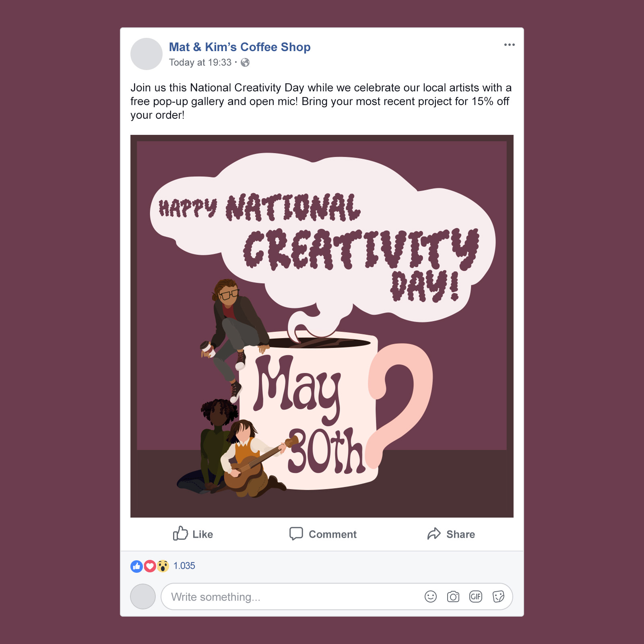
Task: View the 1.035 reactions count
Action: [x=184, y=566]
